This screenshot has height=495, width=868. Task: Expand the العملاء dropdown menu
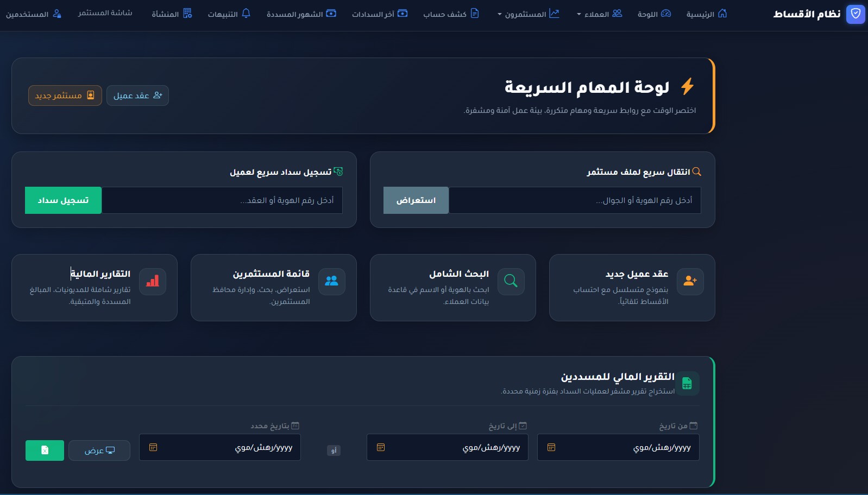pyautogui.click(x=599, y=14)
